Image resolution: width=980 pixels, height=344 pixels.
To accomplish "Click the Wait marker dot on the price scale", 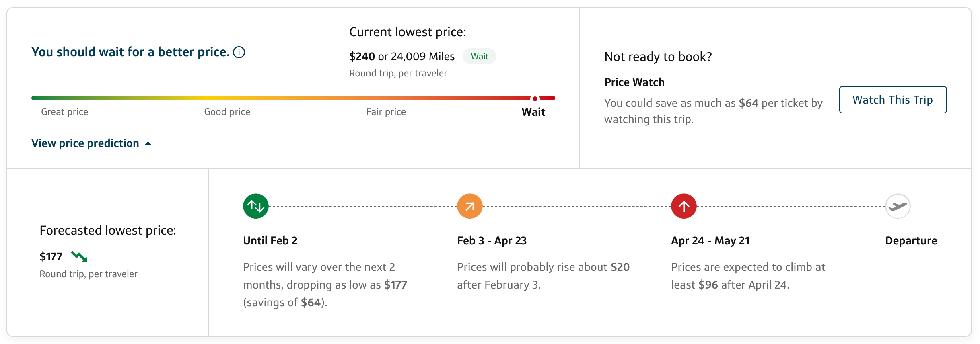I will click(535, 98).
